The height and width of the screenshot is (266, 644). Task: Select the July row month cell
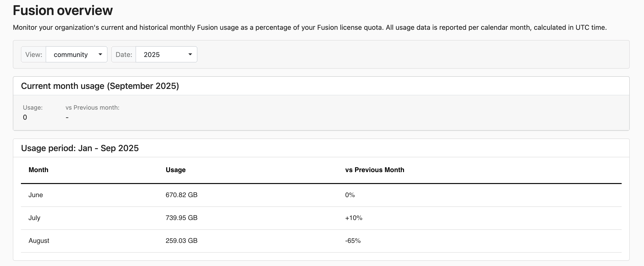pyautogui.click(x=34, y=218)
